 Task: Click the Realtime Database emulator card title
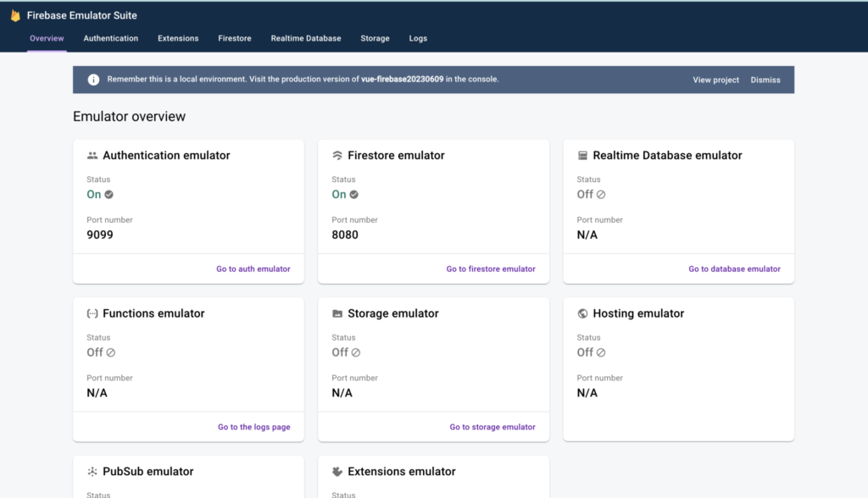(668, 156)
